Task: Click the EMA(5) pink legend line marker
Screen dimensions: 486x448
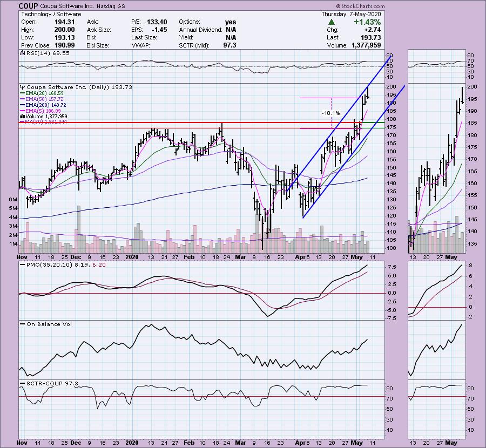Action: 22,111
